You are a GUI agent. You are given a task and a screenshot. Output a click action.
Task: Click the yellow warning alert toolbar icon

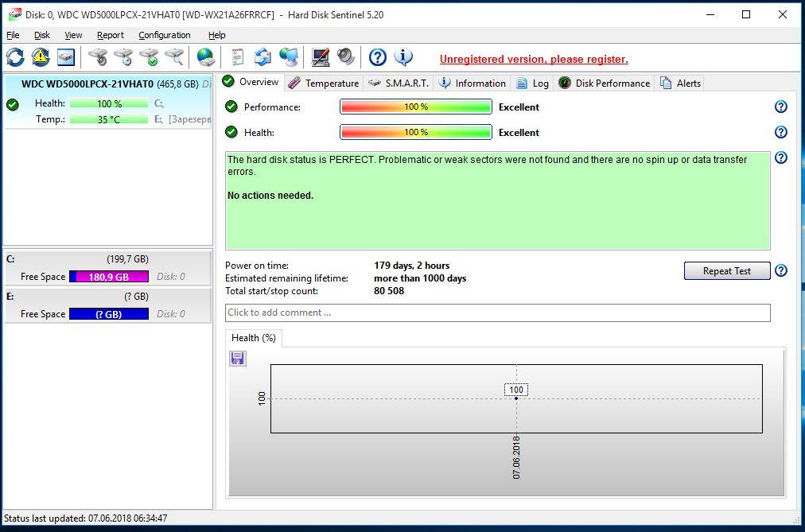[41, 57]
